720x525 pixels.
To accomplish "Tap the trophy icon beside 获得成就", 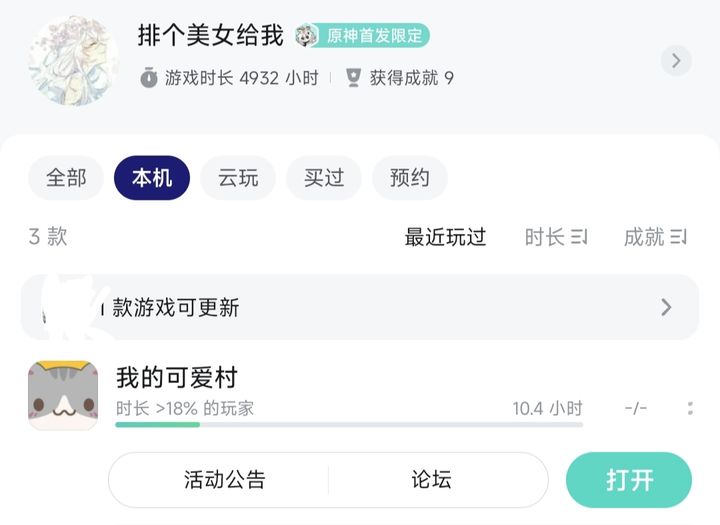I will [x=353, y=78].
